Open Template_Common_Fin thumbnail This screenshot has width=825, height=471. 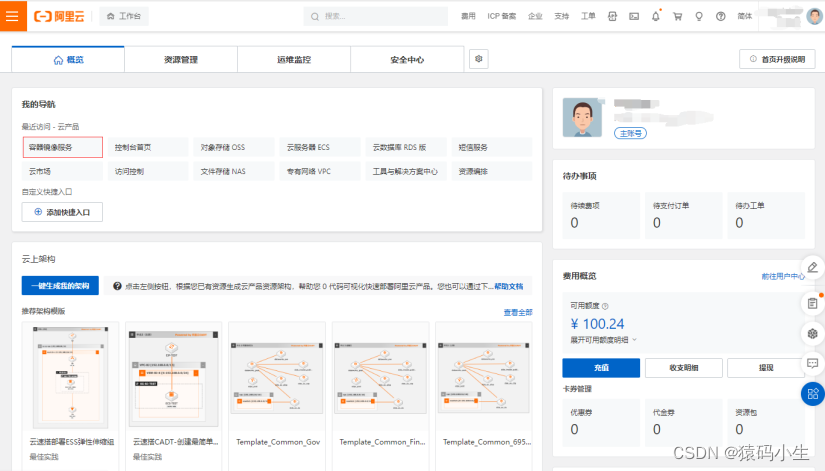click(x=380, y=377)
